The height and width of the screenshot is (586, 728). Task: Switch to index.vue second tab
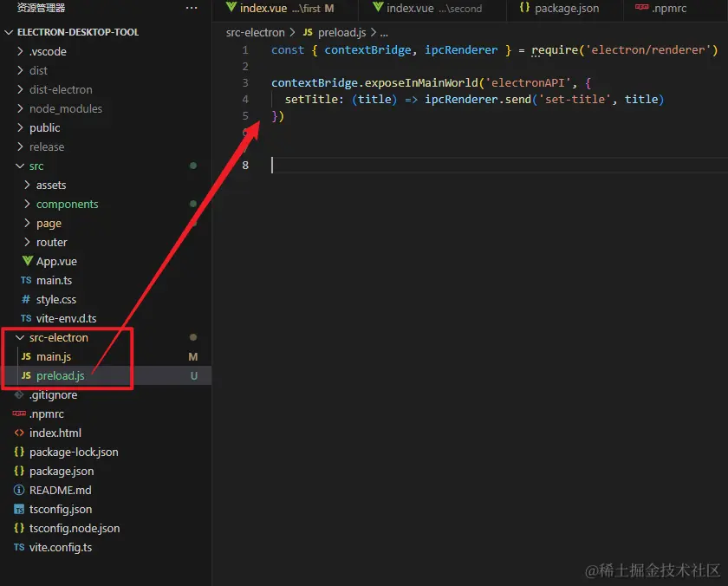coord(432,9)
